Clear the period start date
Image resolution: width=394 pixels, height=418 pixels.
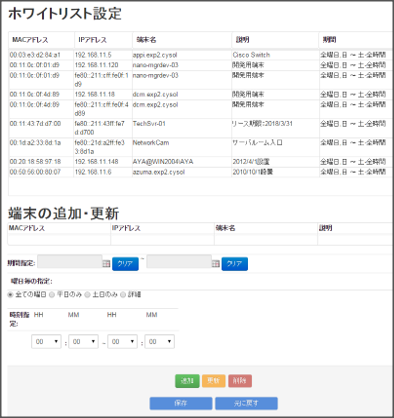click(x=125, y=264)
